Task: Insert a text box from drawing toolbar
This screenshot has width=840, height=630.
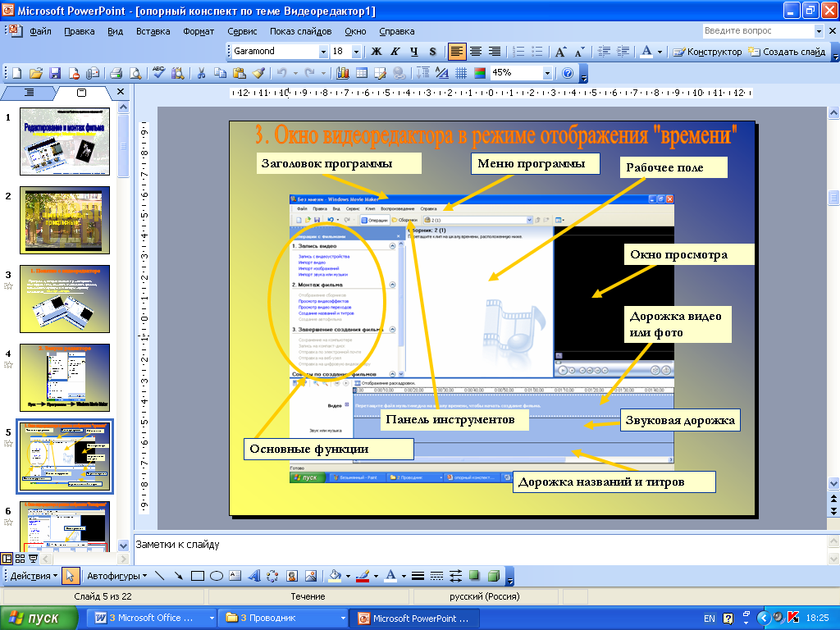Action: 235,576
